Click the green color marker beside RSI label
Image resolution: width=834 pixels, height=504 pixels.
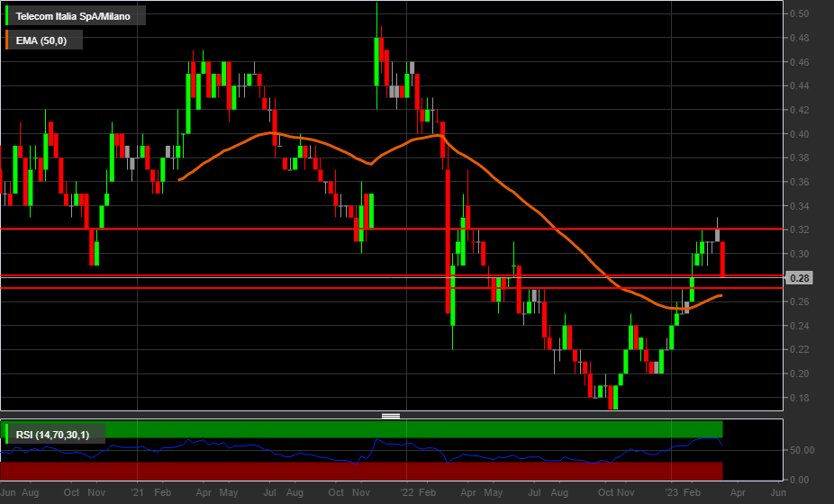(6, 435)
